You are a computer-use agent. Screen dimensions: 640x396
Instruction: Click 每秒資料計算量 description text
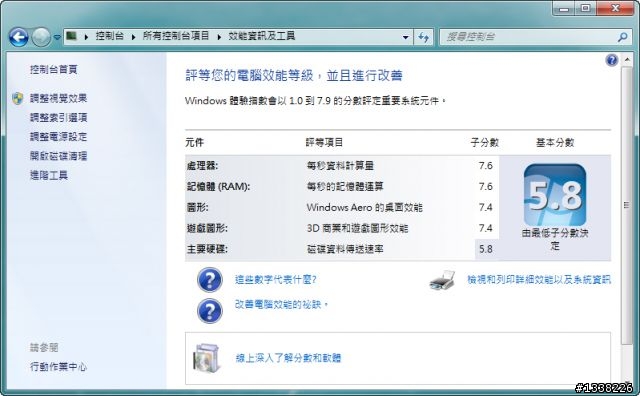(340, 166)
